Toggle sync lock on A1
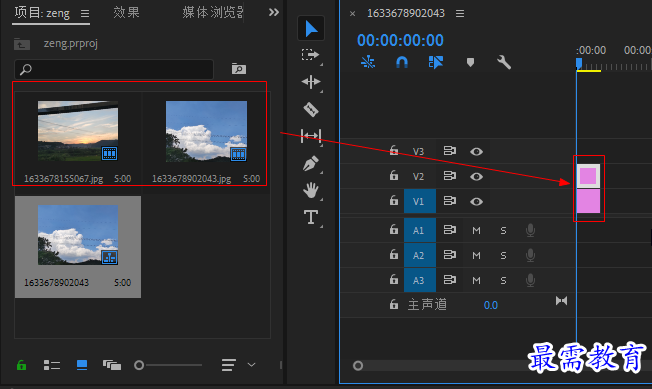Image resolution: width=652 pixels, height=389 pixels. [449, 229]
